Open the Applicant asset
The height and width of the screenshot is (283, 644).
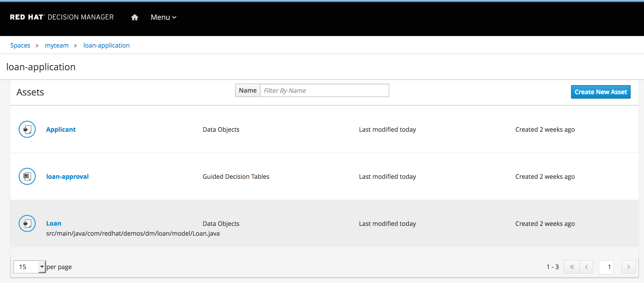61,129
